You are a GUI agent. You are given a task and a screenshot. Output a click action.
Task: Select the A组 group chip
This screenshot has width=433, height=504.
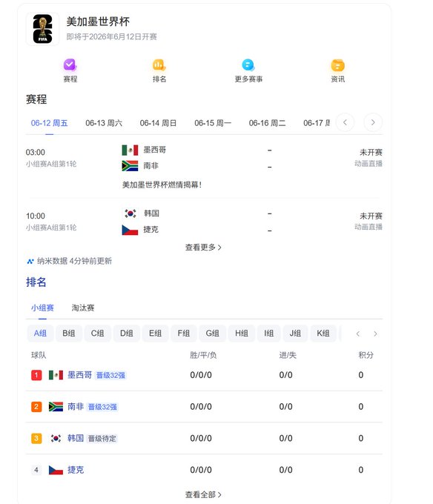coord(40,334)
